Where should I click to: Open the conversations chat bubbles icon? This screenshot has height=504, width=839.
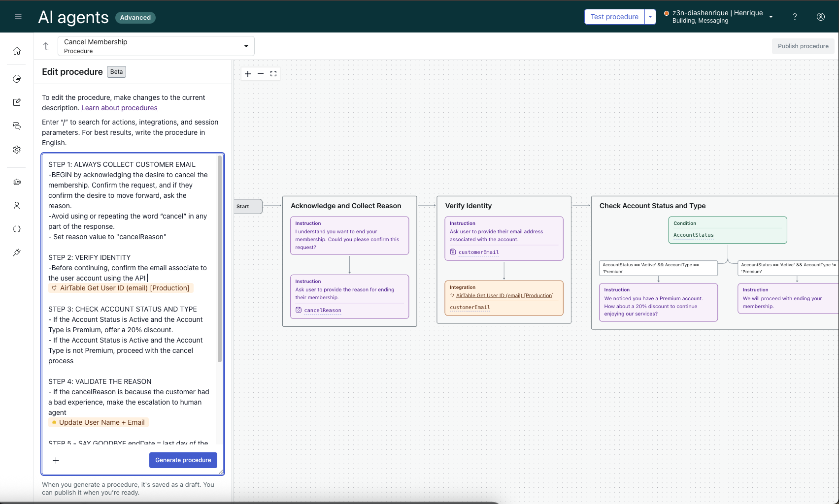(x=17, y=126)
